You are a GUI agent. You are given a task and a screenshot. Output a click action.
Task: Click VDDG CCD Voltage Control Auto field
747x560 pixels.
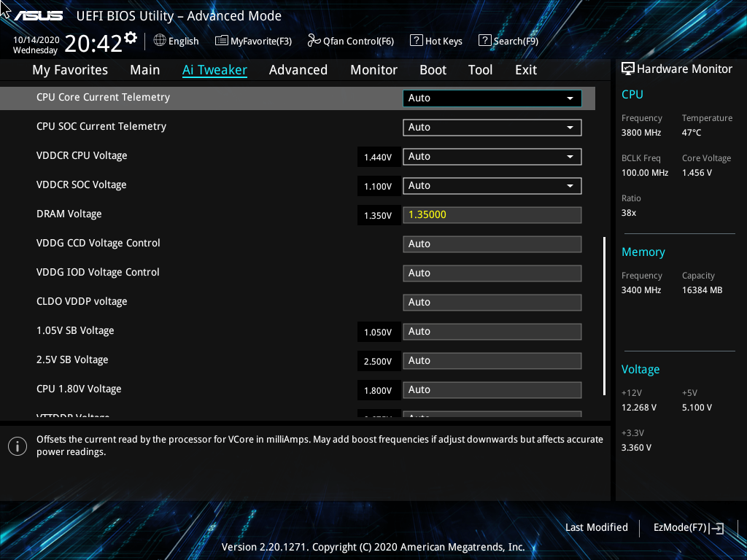click(x=492, y=244)
